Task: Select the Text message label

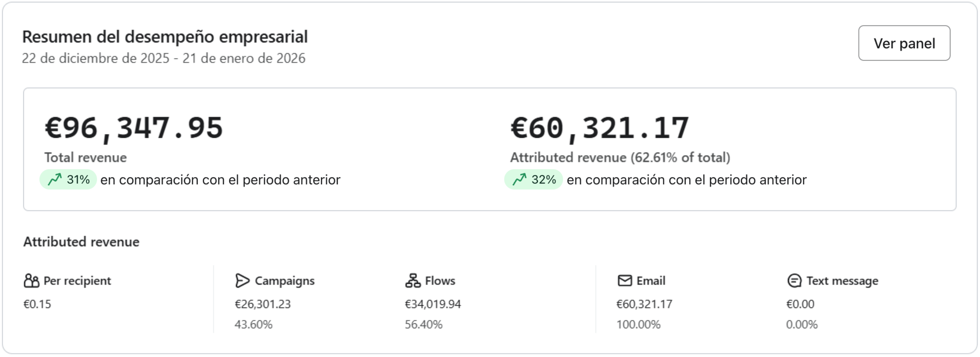Action: point(842,281)
